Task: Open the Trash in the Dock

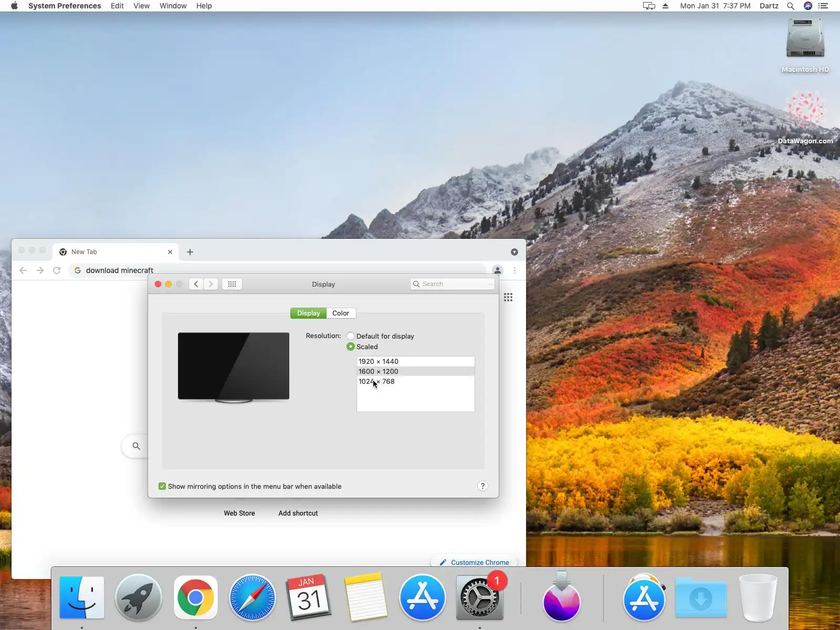Action: pos(758,597)
